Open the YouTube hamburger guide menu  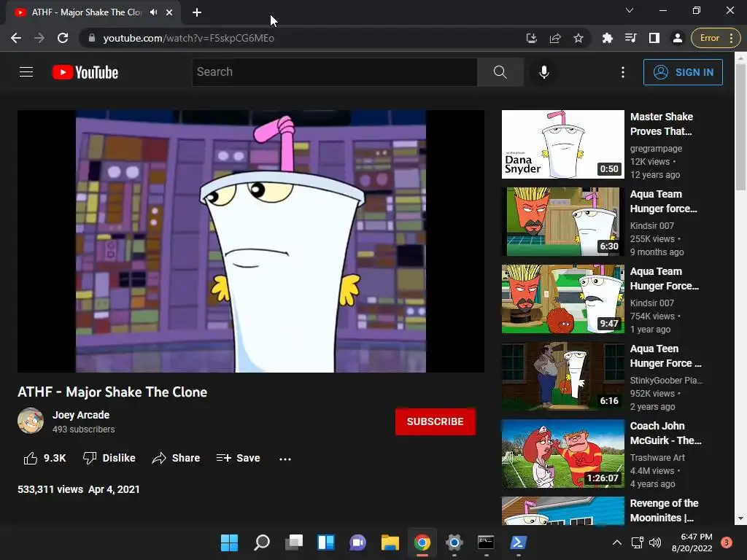pos(26,72)
